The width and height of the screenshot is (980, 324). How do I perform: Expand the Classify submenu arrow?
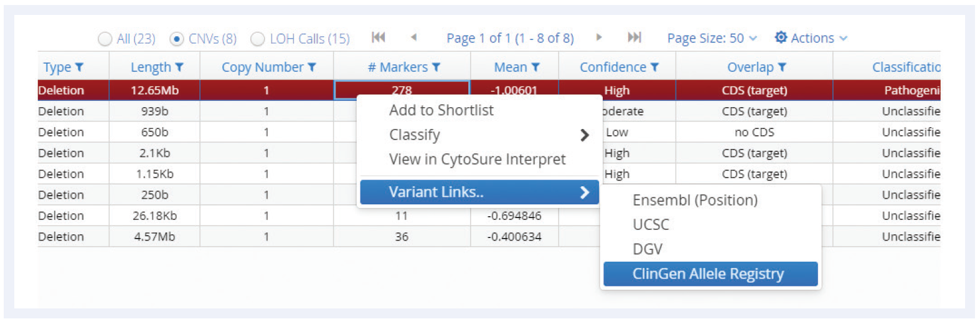[584, 135]
